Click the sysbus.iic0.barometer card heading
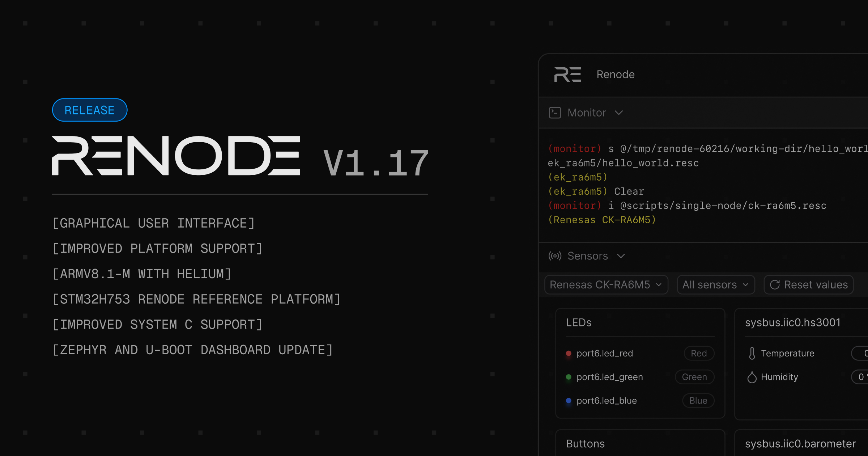 [800, 444]
